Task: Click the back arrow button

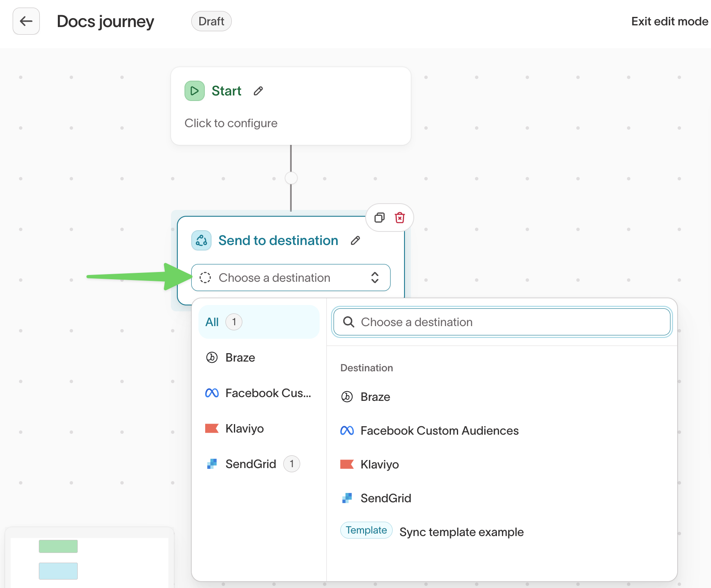Action: pyautogui.click(x=26, y=21)
